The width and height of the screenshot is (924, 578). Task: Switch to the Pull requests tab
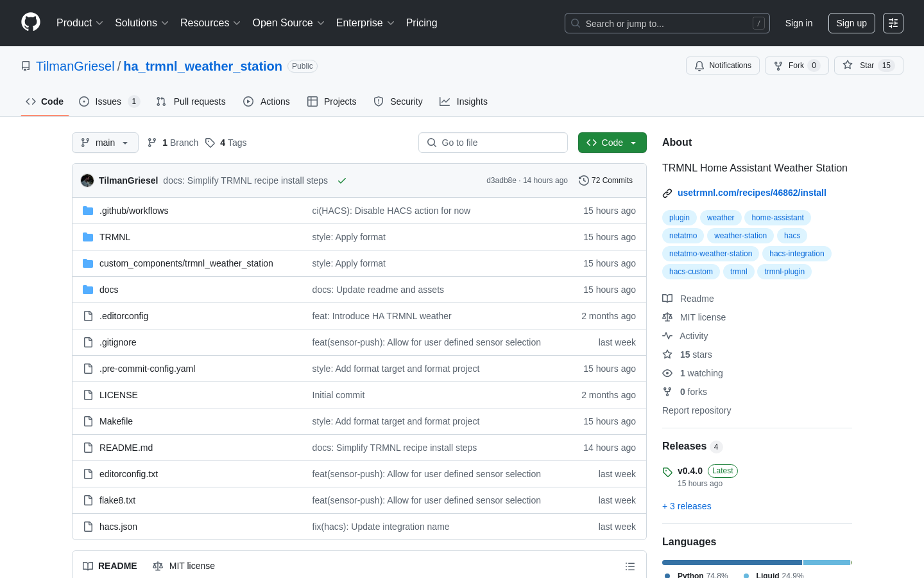pyautogui.click(x=191, y=101)
